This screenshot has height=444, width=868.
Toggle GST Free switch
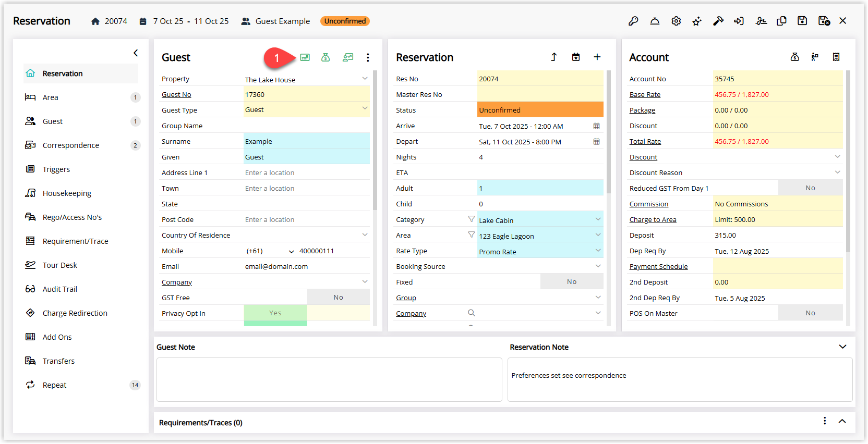(339, 297)
